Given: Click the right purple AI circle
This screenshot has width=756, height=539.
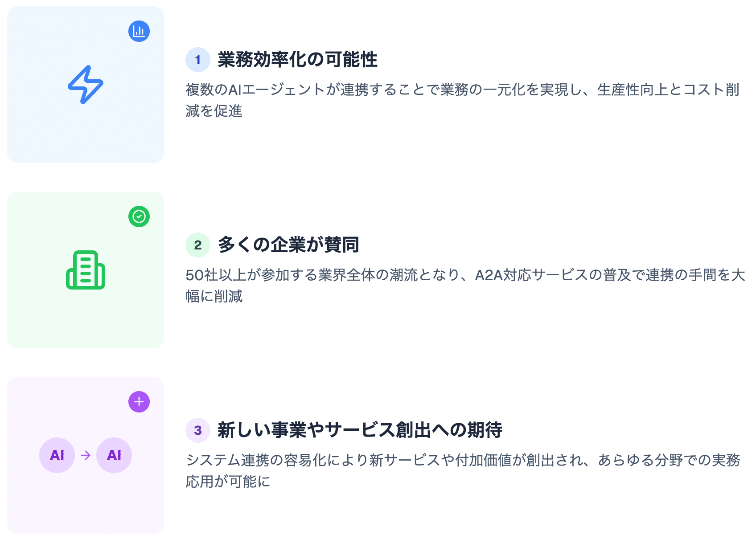Looking at the screenshot, I should pos(114,455).
